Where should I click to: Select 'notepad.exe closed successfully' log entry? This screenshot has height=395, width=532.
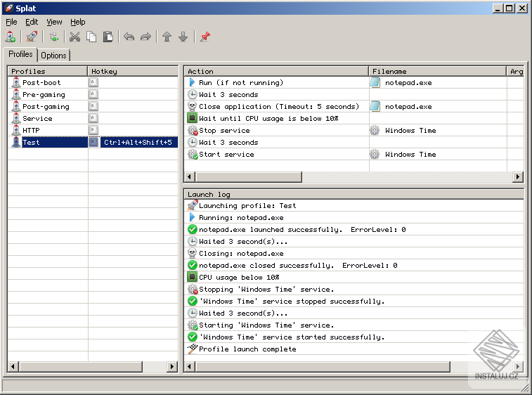coord(298,266)
